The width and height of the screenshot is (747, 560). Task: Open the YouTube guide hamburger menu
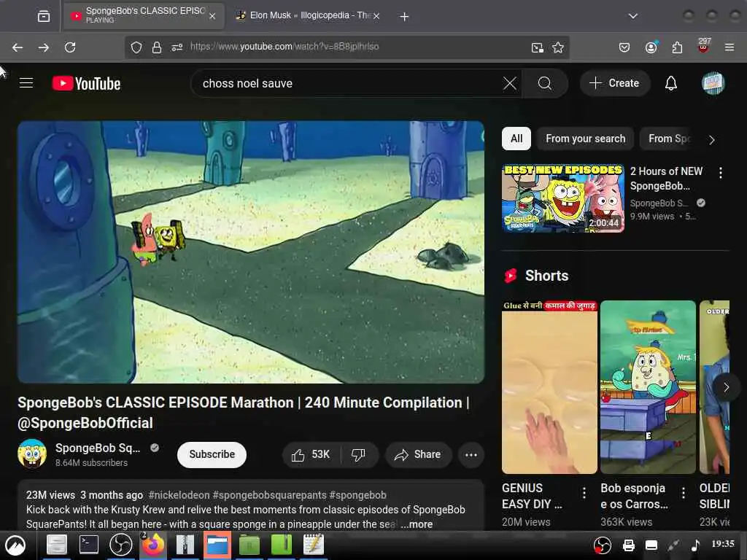26,83
